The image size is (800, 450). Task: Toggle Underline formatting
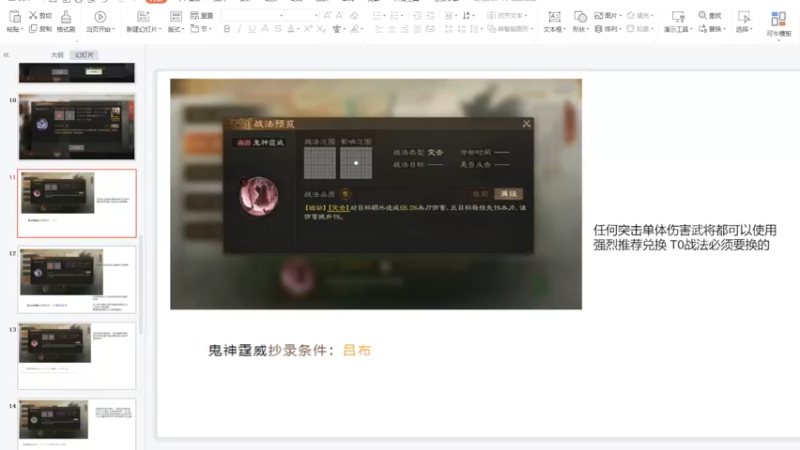[252, 29]
